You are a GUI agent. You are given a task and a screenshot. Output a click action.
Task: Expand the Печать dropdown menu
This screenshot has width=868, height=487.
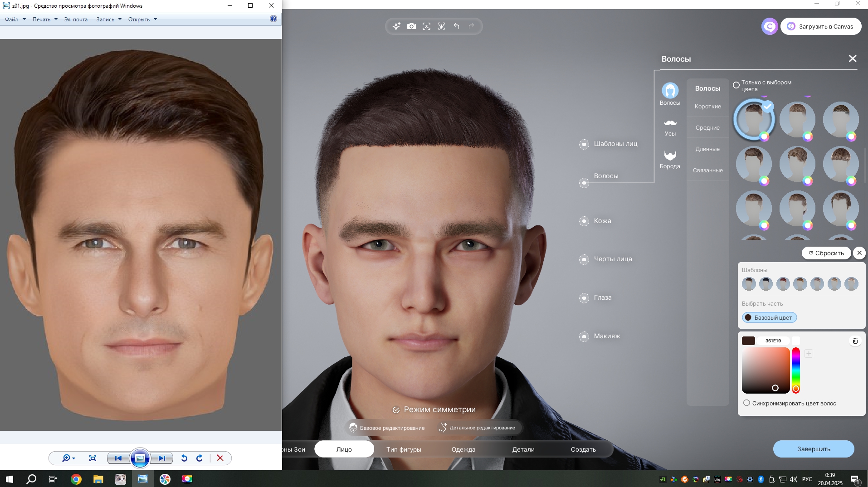tap(45, 19)
